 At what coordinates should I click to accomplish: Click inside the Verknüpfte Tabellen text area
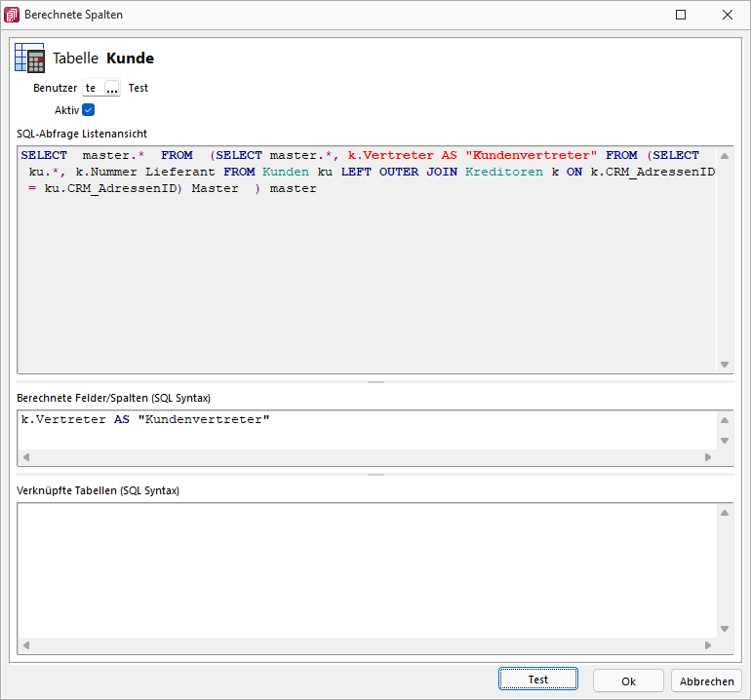point(366,570)
